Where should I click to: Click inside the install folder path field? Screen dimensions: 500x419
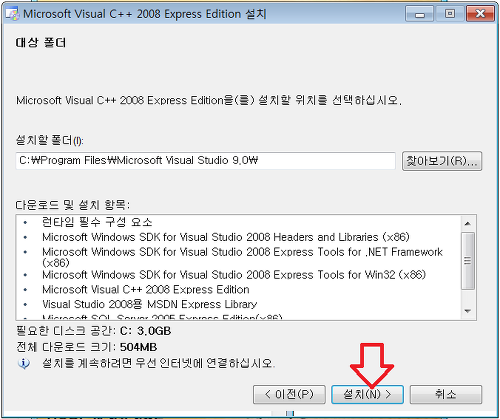pyautogui.click(x=205, y=161)
